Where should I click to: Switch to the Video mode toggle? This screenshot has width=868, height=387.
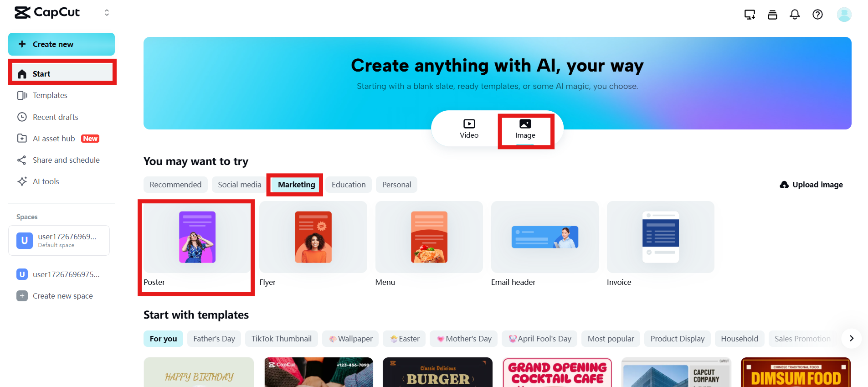[469, 129]
